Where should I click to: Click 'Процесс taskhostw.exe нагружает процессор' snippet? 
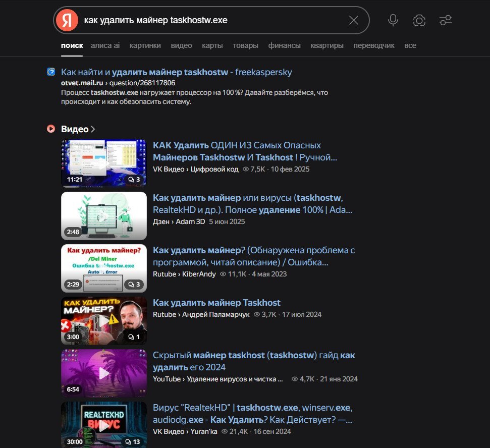[x=194, y=97]
